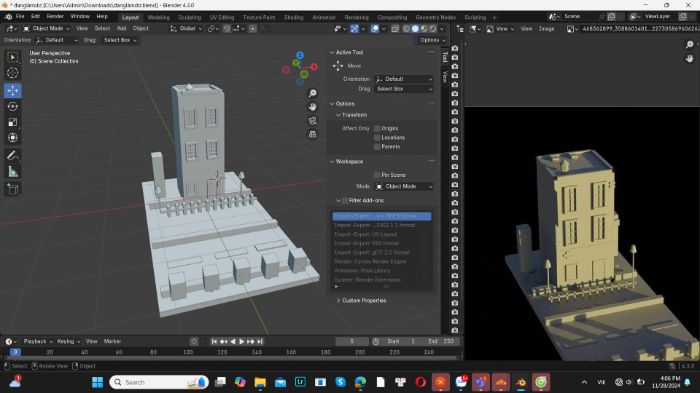Image resolution: width=700 pixels, height=393 pixels.
Task: Click the red X axis on navigation gizmo
Action: click(314, 67)
